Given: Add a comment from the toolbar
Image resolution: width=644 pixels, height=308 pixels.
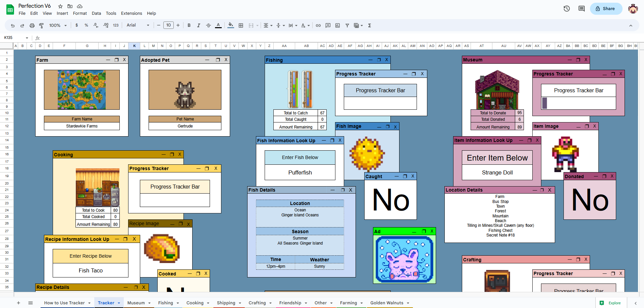Looking at the screenshot, I should click(x=328, y=25).
